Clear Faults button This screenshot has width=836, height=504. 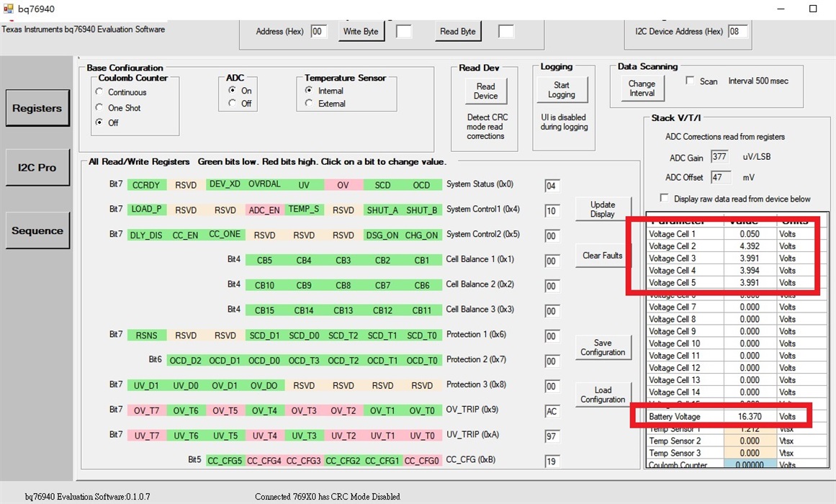click(x=603, y=256)
